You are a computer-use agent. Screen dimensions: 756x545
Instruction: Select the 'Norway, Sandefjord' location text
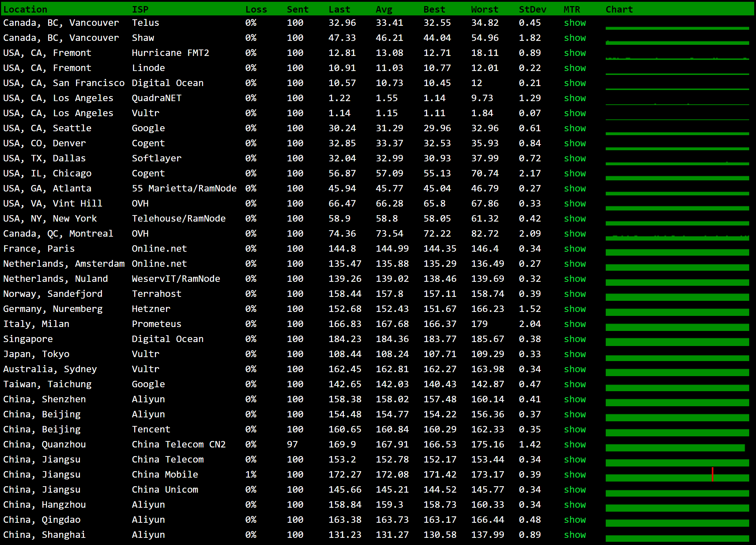pyautogui.click(x=53, y=294)
